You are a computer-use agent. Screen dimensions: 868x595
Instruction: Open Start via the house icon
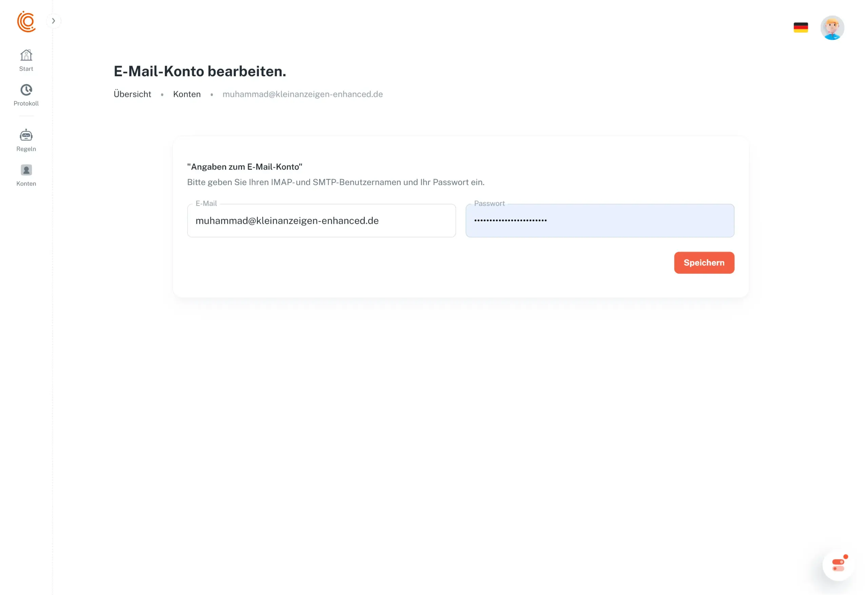point(26,55)
